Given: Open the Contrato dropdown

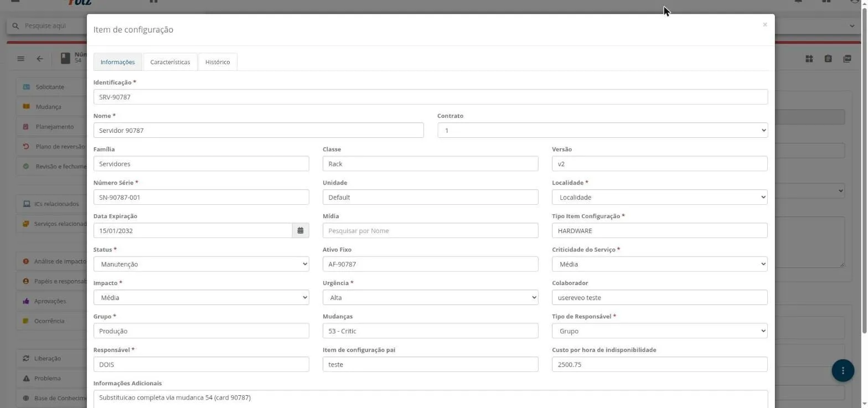Looking at the screenshot, I should point(602,130).
